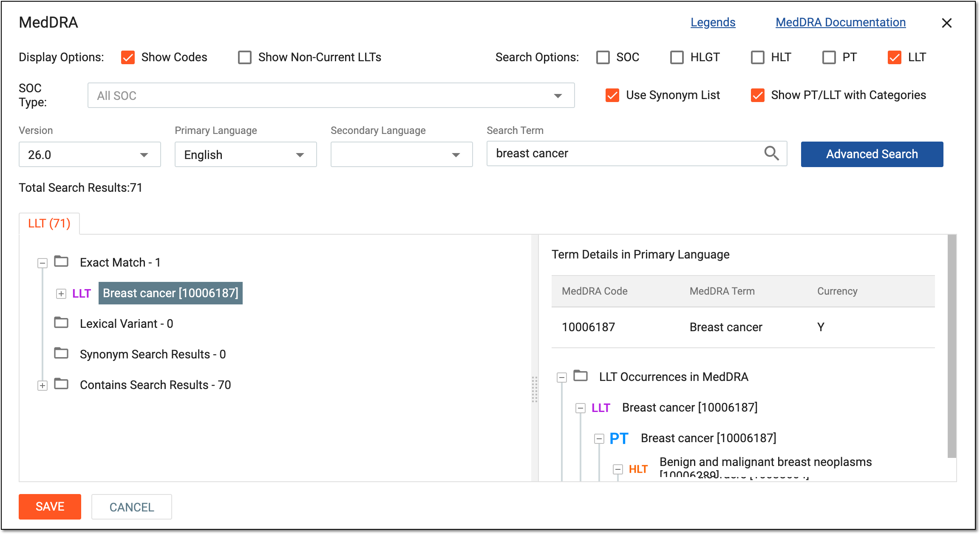The image size is (980, 534).
Task: Collapse the LLT Breast cancer occurrence node
Action: (581, 408)
